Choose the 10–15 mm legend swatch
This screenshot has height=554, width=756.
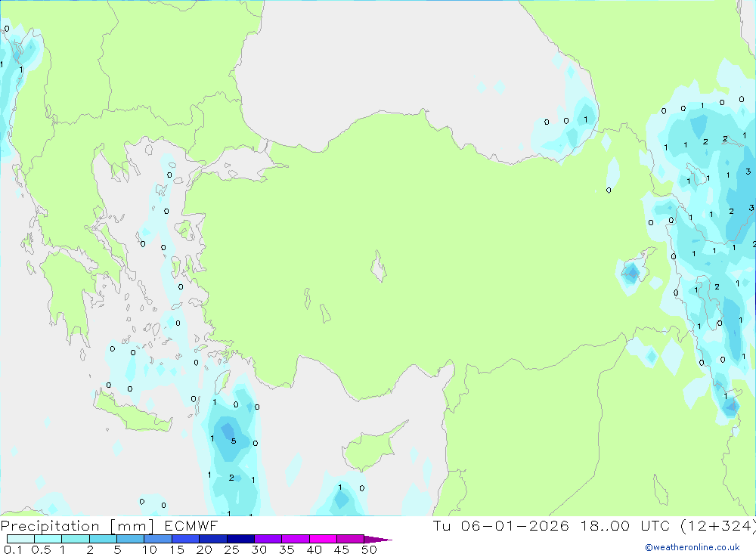pyautogui.click(x=158, y=539)
